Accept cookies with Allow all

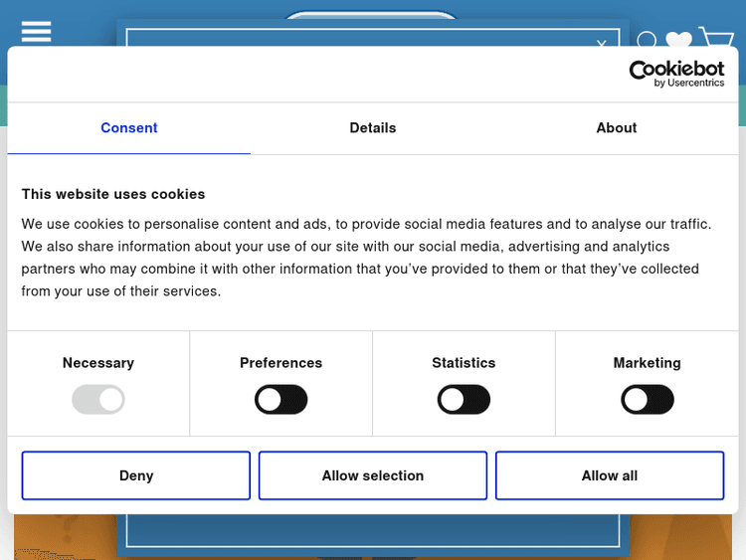tap(609, 475)
